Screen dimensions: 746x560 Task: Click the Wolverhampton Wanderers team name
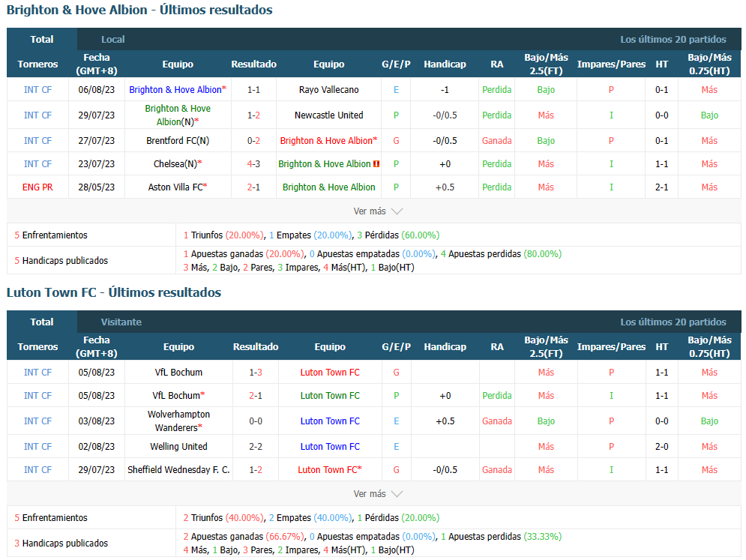[178, 421]
